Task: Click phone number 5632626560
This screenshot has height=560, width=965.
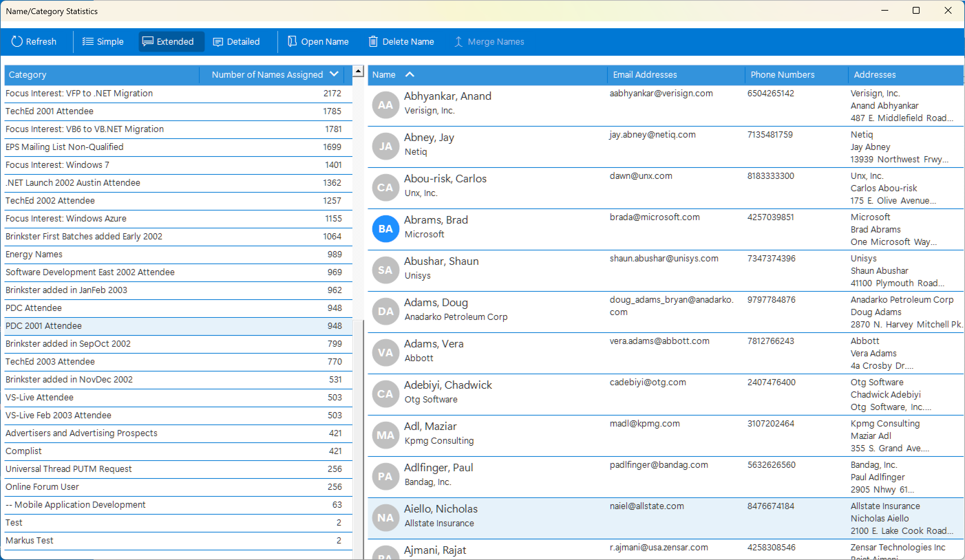Action: tap(771, 465)
